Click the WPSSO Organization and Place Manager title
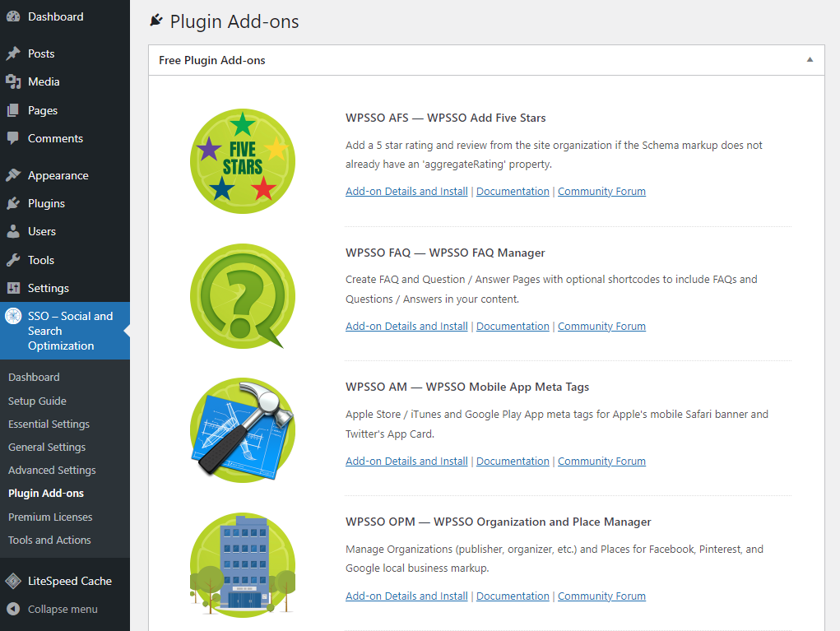840x631 pixels. [x=499, y=522]
